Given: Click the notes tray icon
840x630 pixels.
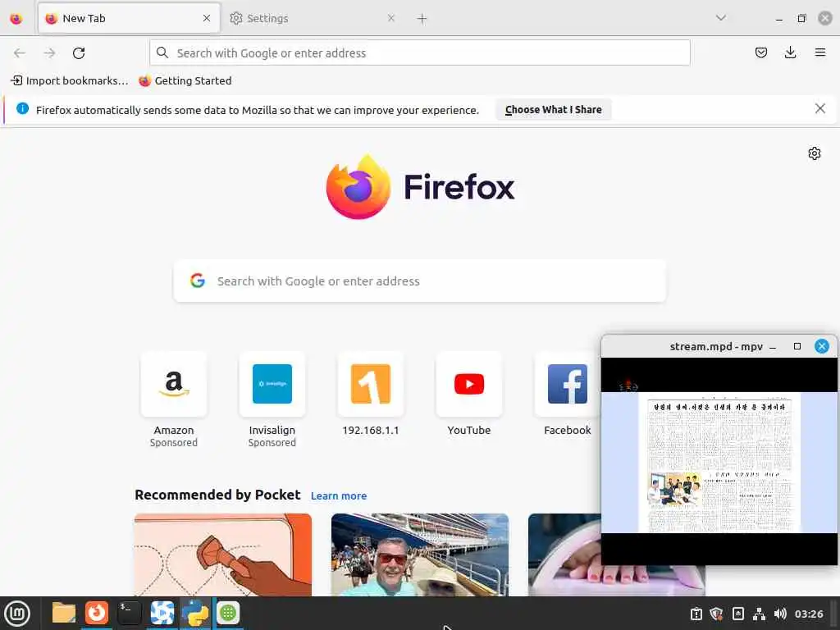Looking at the screenshot, I should click(x=737, y=614).
